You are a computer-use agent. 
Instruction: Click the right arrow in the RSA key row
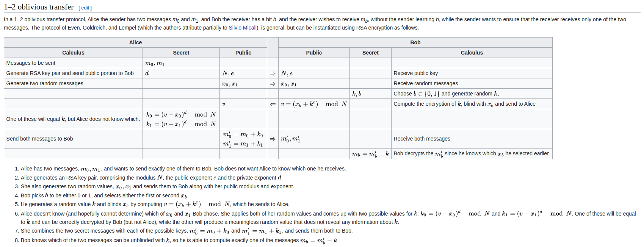[x=273, y=73]
